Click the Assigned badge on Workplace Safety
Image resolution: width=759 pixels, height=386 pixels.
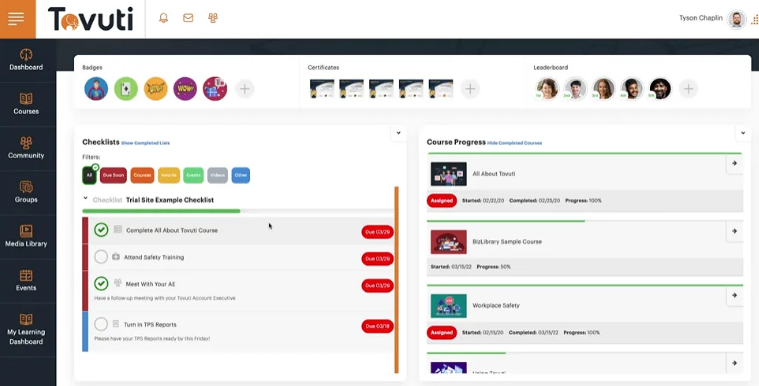pyautogui.click(x=442, y=333)
